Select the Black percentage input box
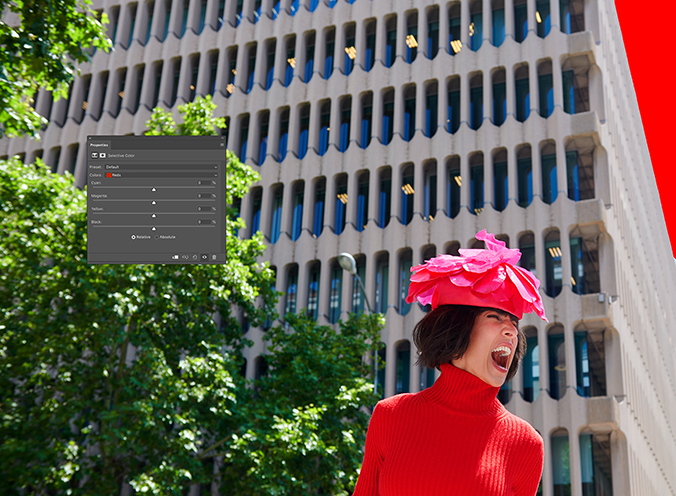Viewport: 676px width, 496px height. coord(202,222)
